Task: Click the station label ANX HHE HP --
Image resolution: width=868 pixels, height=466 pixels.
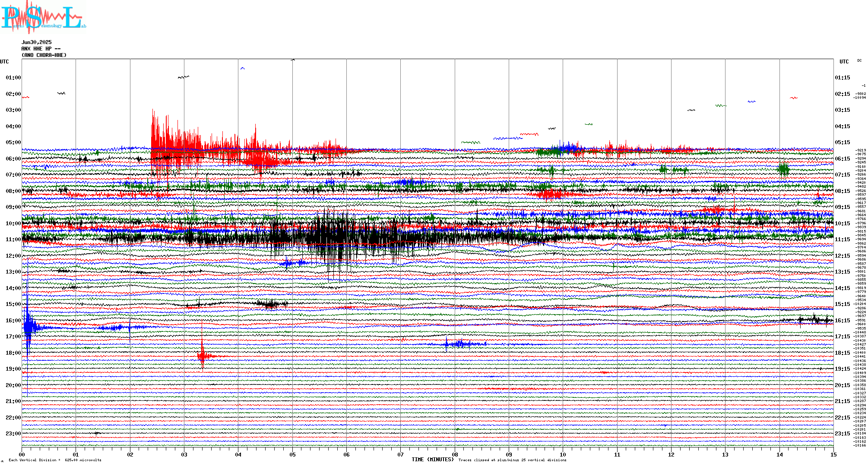Action: click(41, 49)
